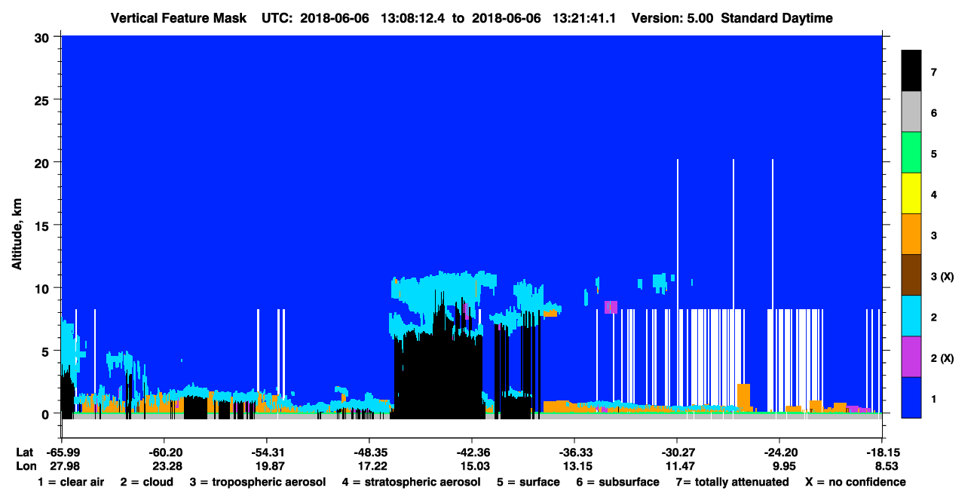980x503 pixels.
Task: Click longitude value '19.87'
Action: (x=269, y=466)
